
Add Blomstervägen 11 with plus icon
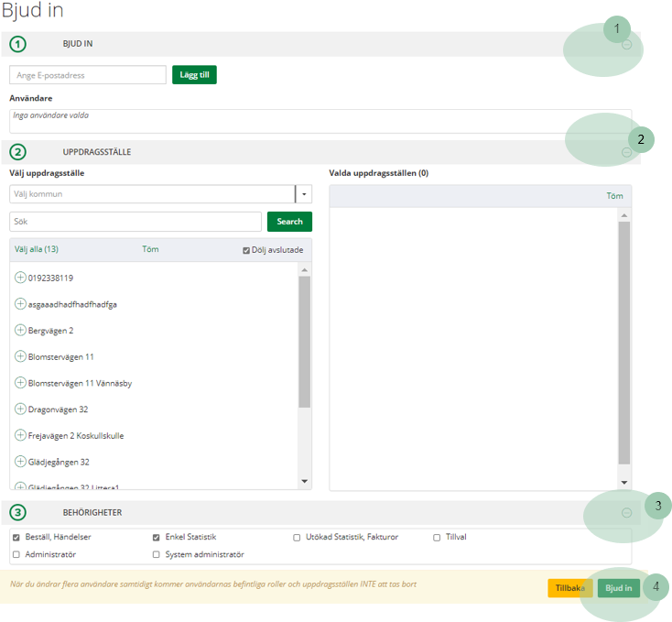(x=20, y=356)
